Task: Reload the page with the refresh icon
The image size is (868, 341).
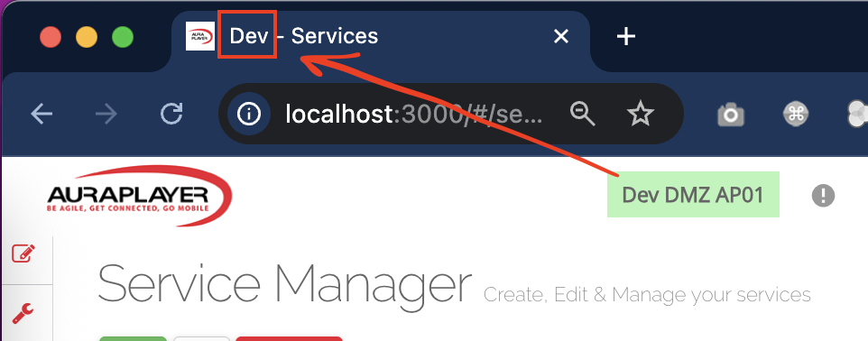Action: point(171,114)
